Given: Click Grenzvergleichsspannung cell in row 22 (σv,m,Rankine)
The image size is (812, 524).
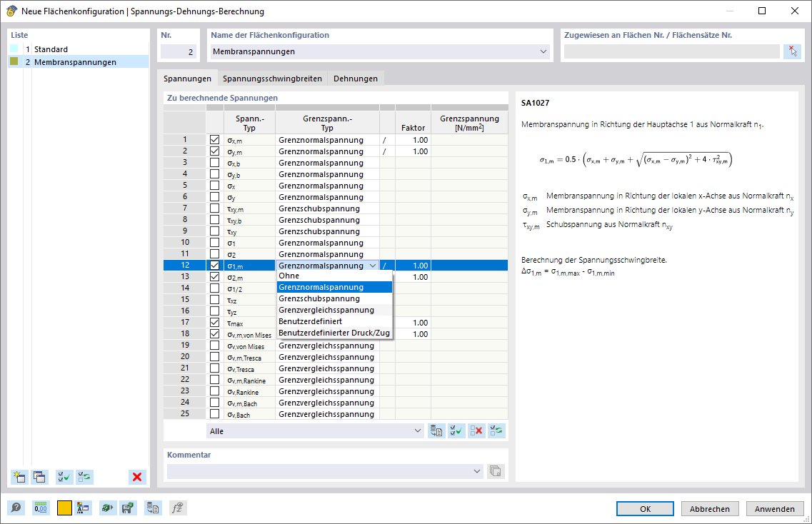Looking at the screenshot, I should coord(327,380).
